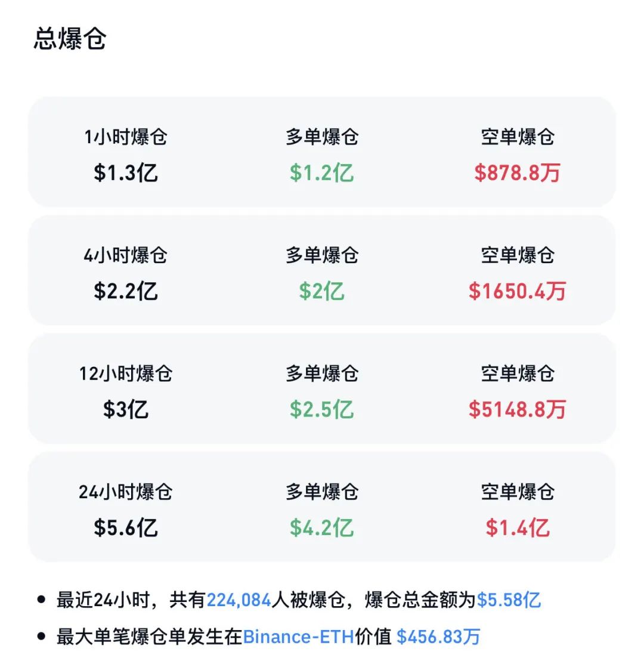The width and height of the screenshot is (644, 670).
Task: Select the 1小时爆仓 label
Action: click(125, 137)
